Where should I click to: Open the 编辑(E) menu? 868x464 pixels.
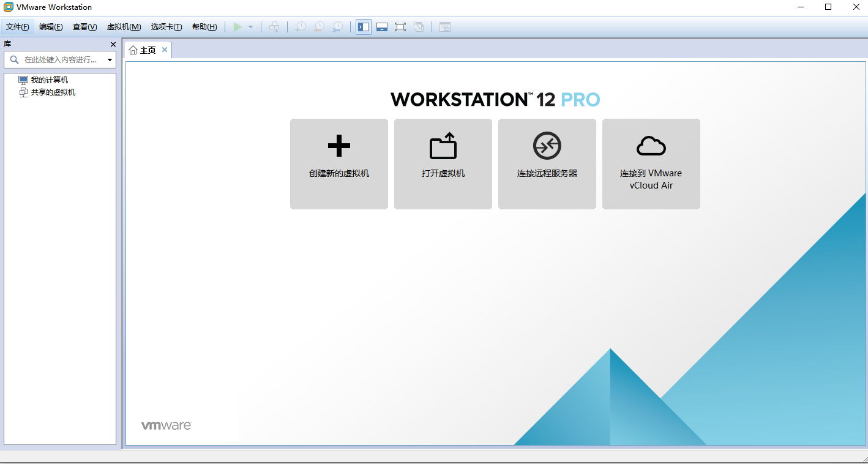click(51, 27)
